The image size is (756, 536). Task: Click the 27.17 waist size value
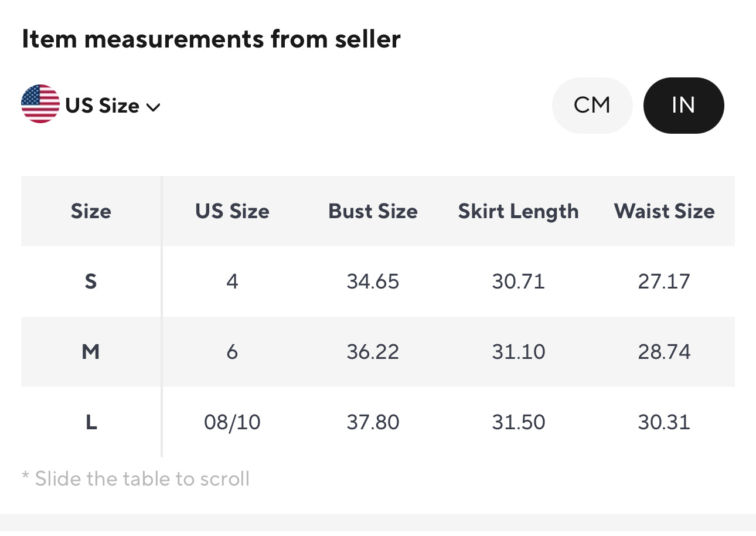(x=664, y=281)
